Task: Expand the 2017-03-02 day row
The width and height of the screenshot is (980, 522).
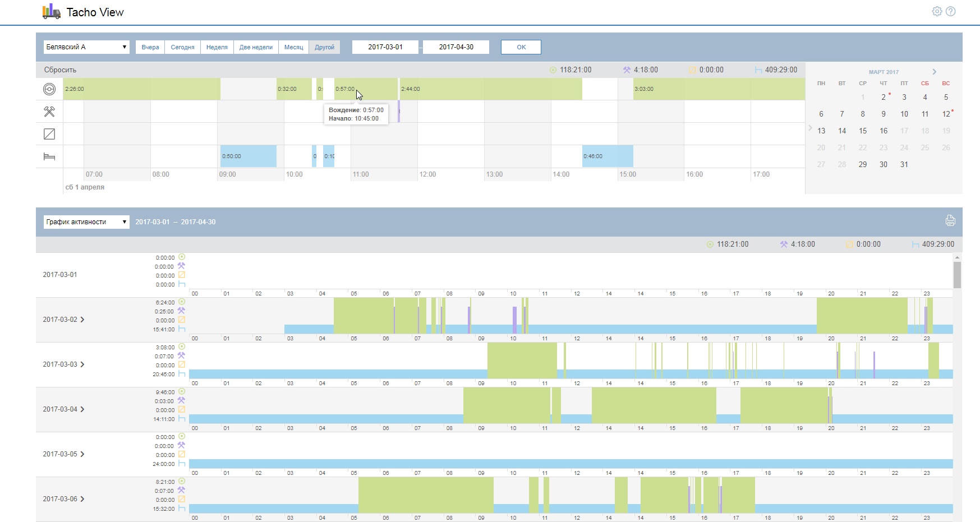Action: pyautogui.click(x=82, y=320)
